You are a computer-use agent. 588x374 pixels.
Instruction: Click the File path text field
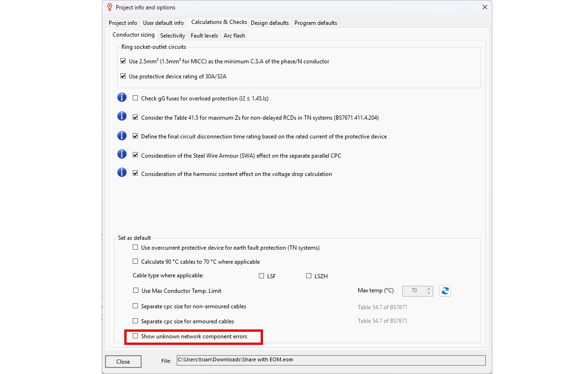coord(331,360)
